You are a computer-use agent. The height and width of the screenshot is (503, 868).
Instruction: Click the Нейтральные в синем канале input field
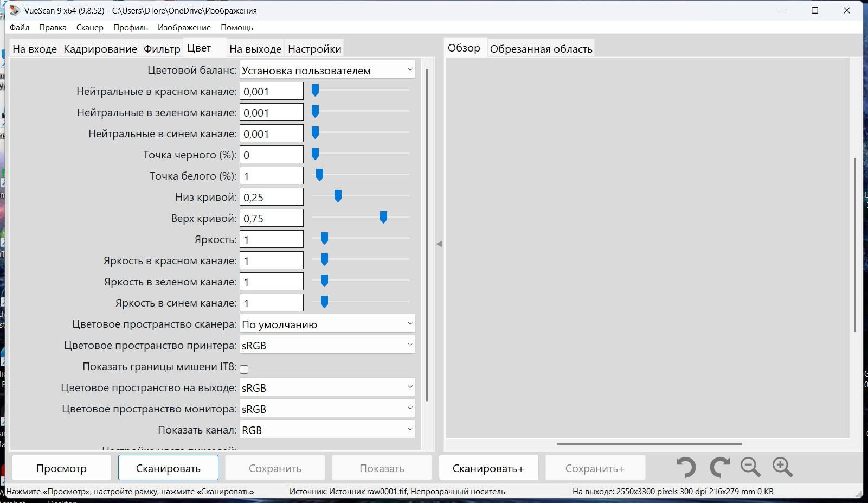(272, 133)
